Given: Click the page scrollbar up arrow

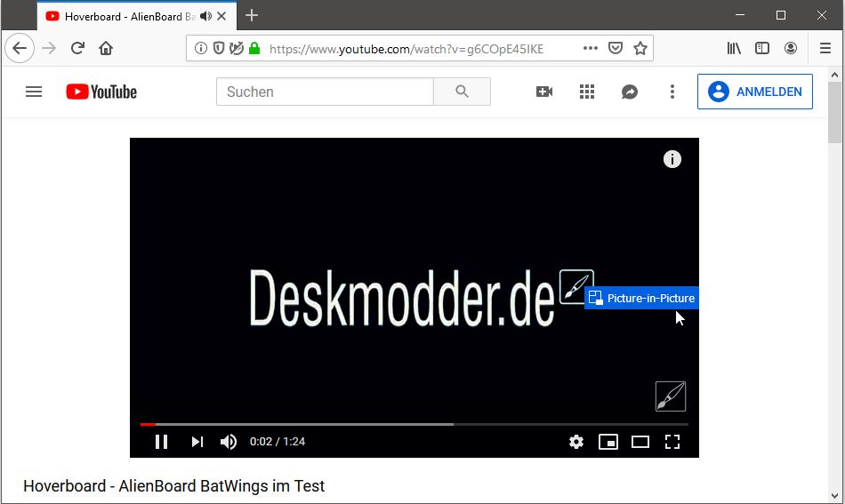Looking at the screenshot, I should (x=834, y=76).
